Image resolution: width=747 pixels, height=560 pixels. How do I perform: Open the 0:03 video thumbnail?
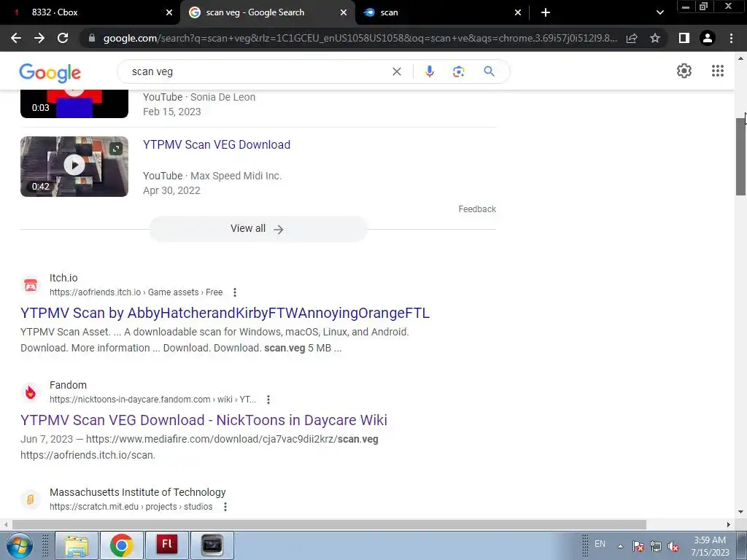[x=74, y=104]
